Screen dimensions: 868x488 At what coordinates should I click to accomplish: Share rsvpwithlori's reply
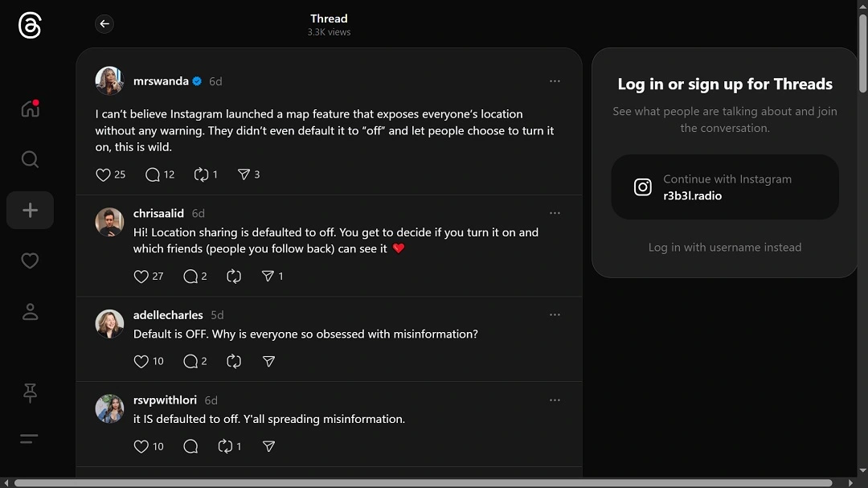pyautogui.click(x=268, y=446)
